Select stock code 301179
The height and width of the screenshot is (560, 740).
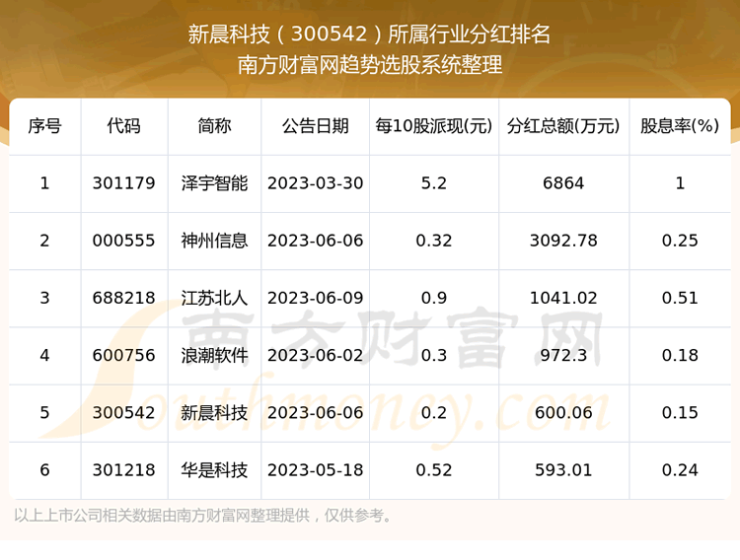pos(123,183)
